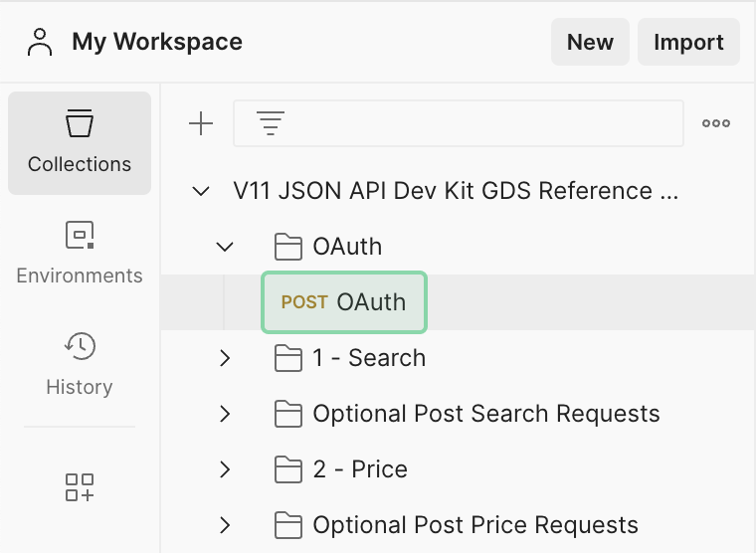Click Optional Post Search Requests folder icon

pyautogui.click(x=288, y=414)
